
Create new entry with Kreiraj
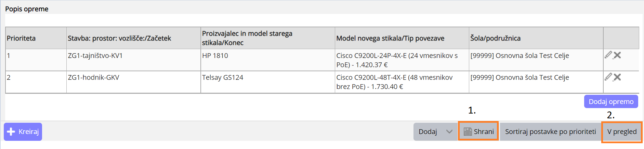pyautogui.click(x=23, y=132)
